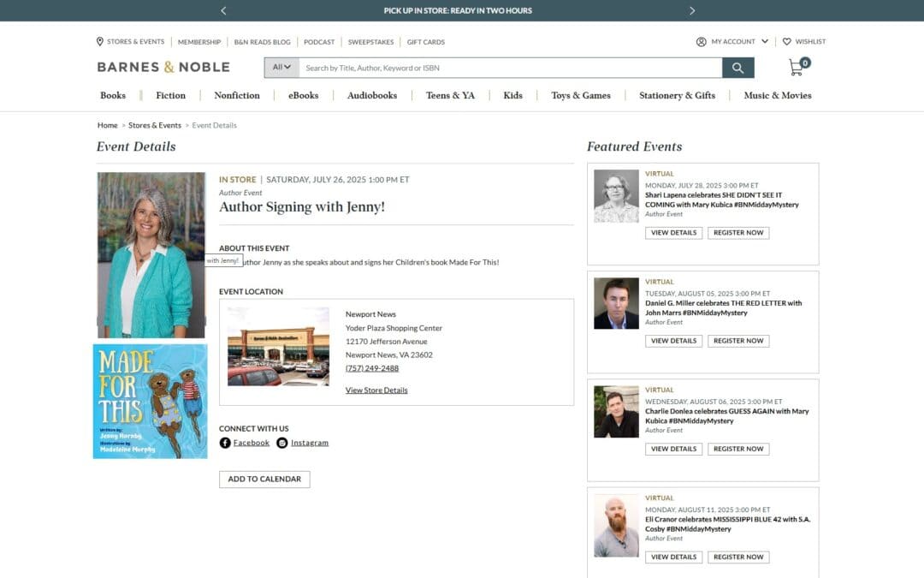
Task: Open the Facebook text link
Action: tap(251, 443)
